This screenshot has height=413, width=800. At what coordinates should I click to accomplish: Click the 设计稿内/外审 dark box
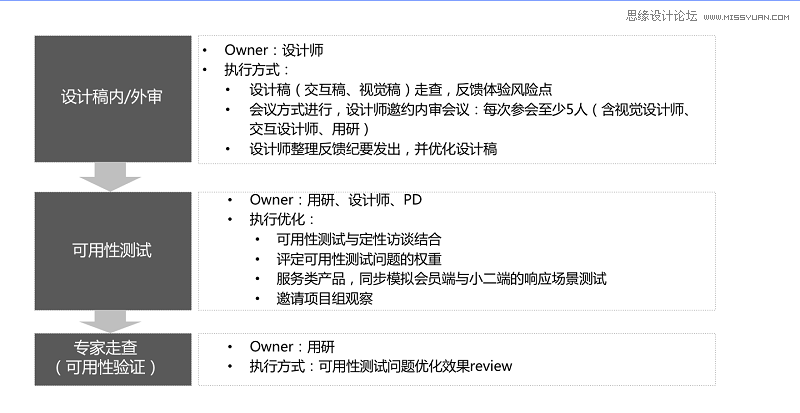tap(113, 99)
